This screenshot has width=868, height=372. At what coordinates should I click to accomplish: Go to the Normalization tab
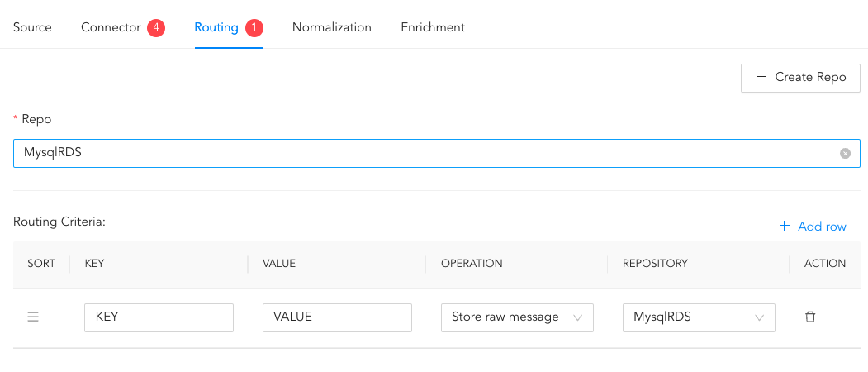pos(331,27)
